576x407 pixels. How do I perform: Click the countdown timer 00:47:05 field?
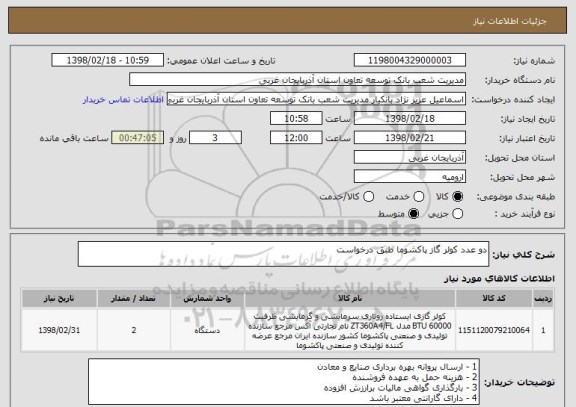coord(138,138)
